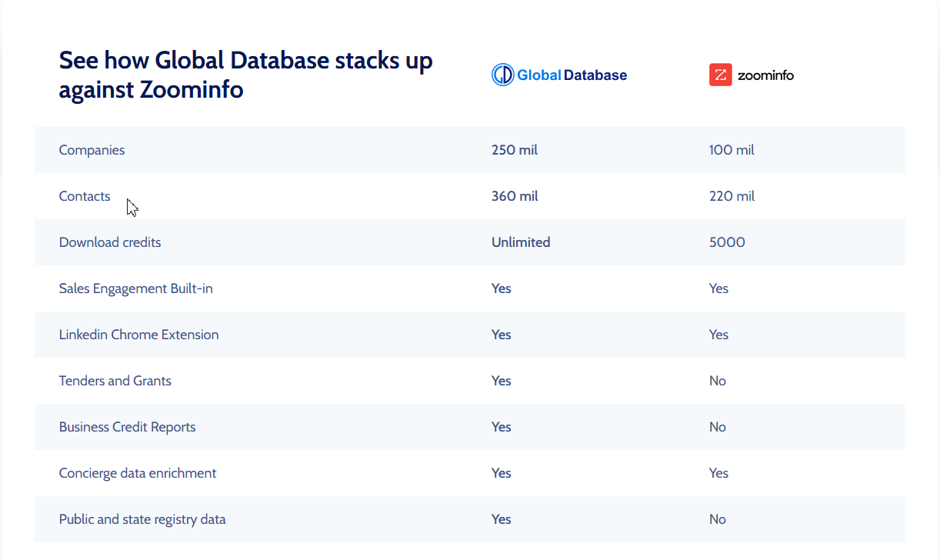Viewport: 940px width, 560px height.
Task: Select the 'Companies' row label
Action: (x=92, y=150)
